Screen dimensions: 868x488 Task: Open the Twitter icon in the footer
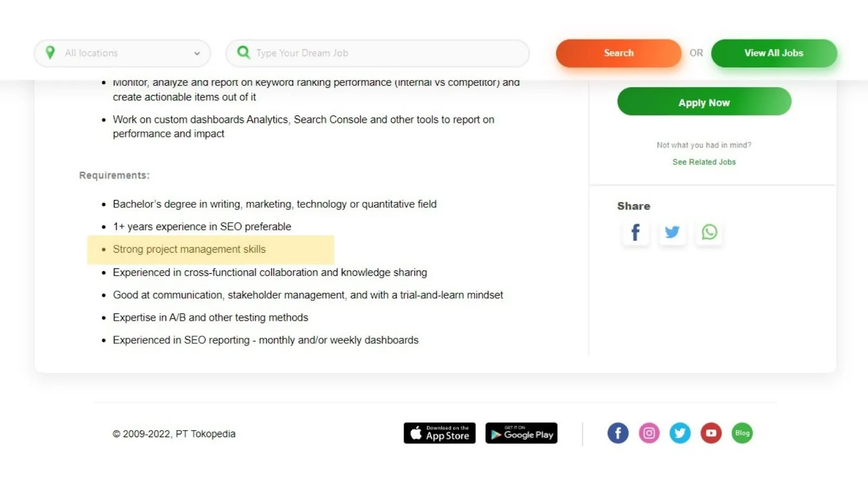680,433
